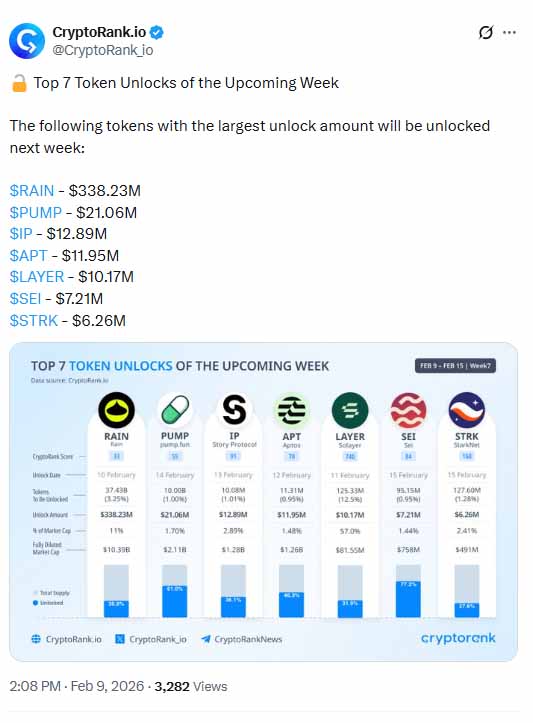
Task: Click the Aptos APT logo
Action: 291,410
